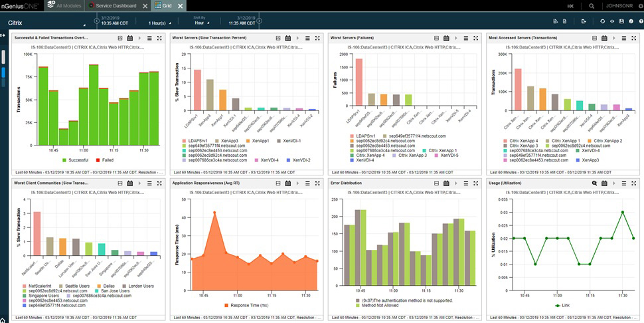Click the first document export icon
Screen dimensions: 644x323
(555, 21)
